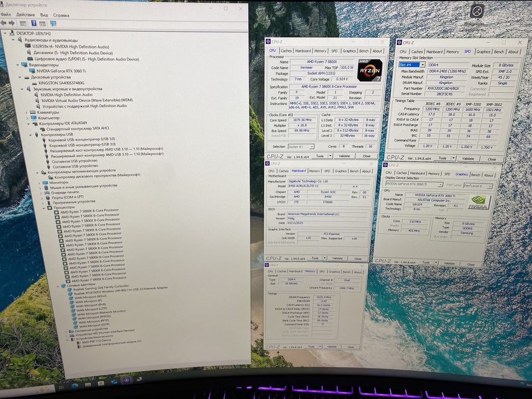Click Validate in the CPU-Z CPU window
The width and height of the screenshot is (532, 399).
(344, 156)
